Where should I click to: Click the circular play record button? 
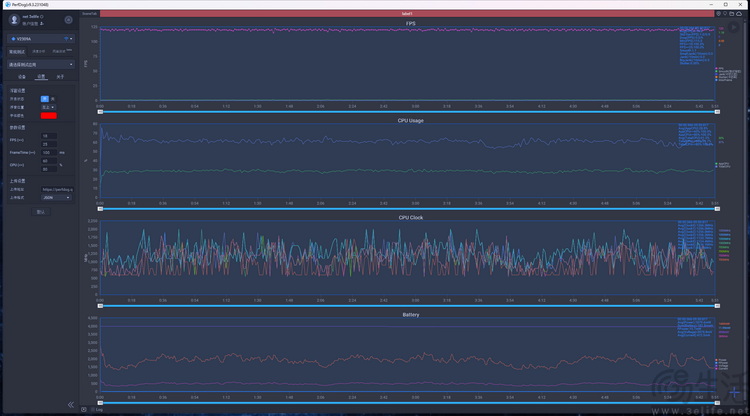[734, 28]
